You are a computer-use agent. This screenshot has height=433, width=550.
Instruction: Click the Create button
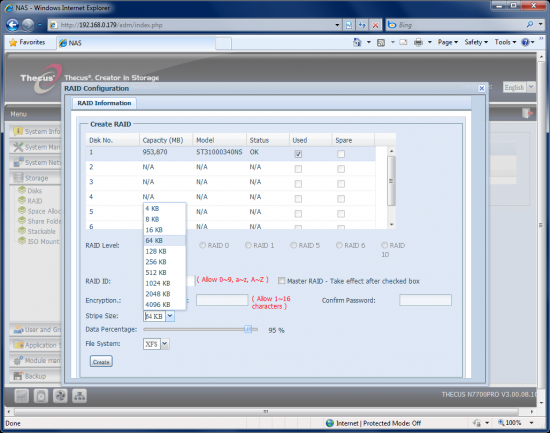coord(101,362)
